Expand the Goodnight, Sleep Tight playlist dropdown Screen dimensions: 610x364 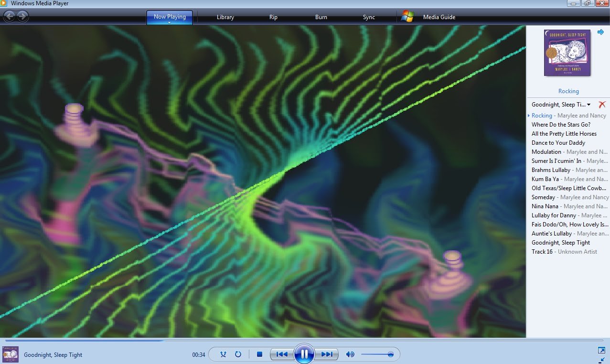(x=589, y=105)
